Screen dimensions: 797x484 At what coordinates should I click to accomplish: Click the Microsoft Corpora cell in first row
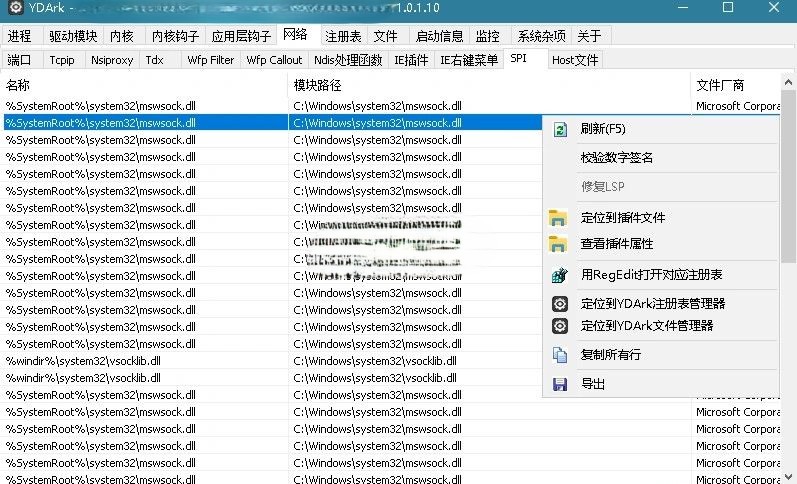[x=738, y=106]
